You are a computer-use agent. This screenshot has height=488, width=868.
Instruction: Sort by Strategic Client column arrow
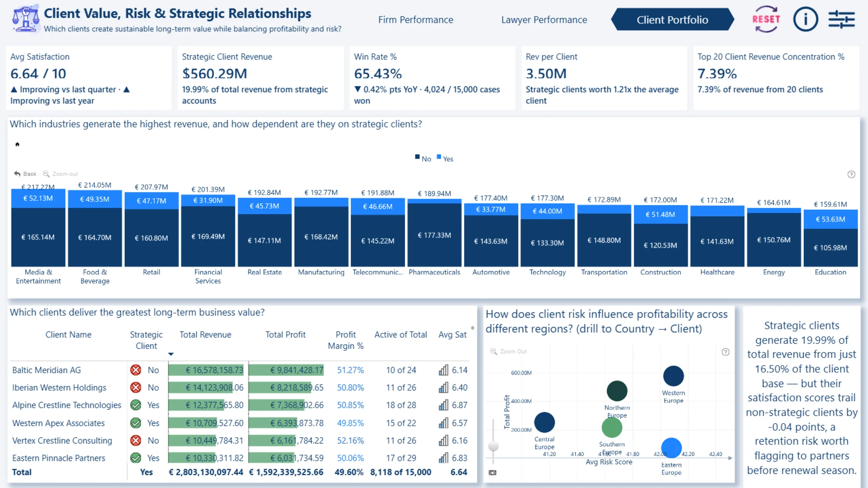point(171,354)
